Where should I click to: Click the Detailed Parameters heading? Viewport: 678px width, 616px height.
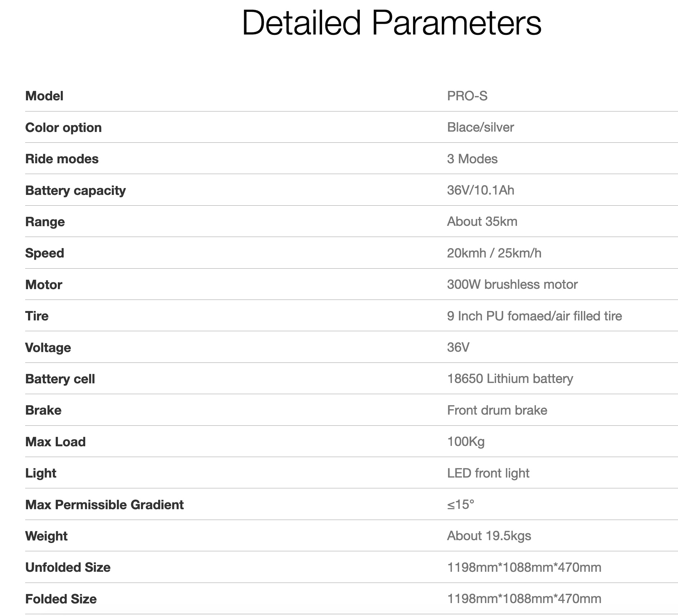coord(391,23)
